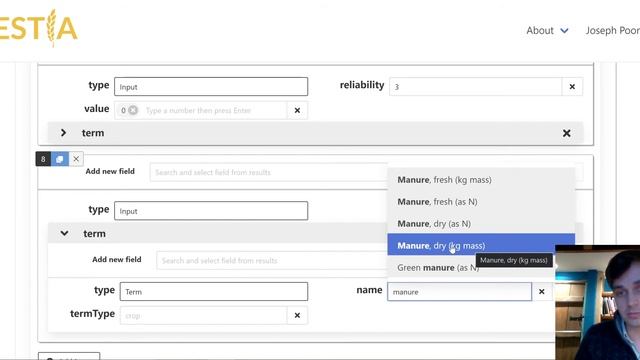
Task: Expand the collapsed term section
Action: (x=63, y=133)
